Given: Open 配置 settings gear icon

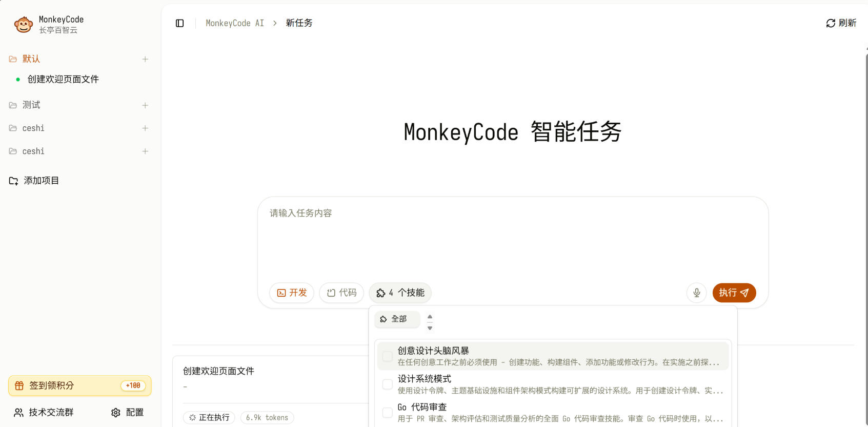Looking at the screenshot, I should (116, 413).
